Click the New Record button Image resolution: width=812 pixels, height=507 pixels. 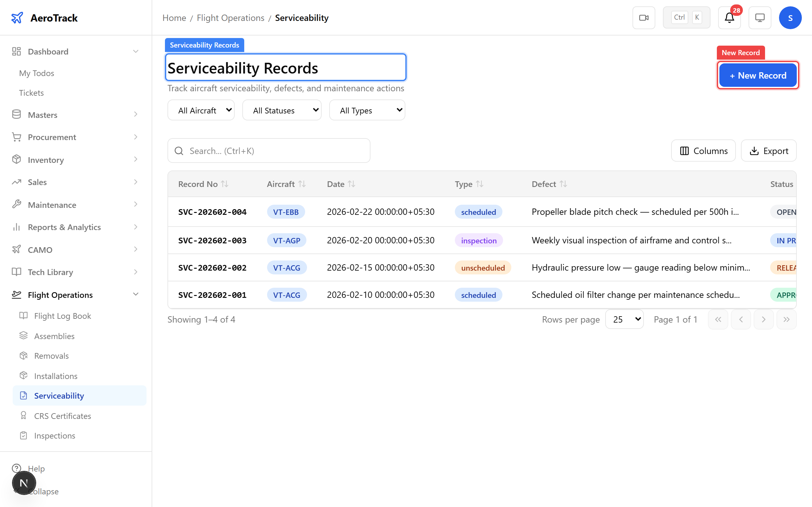tap(758, 75)
